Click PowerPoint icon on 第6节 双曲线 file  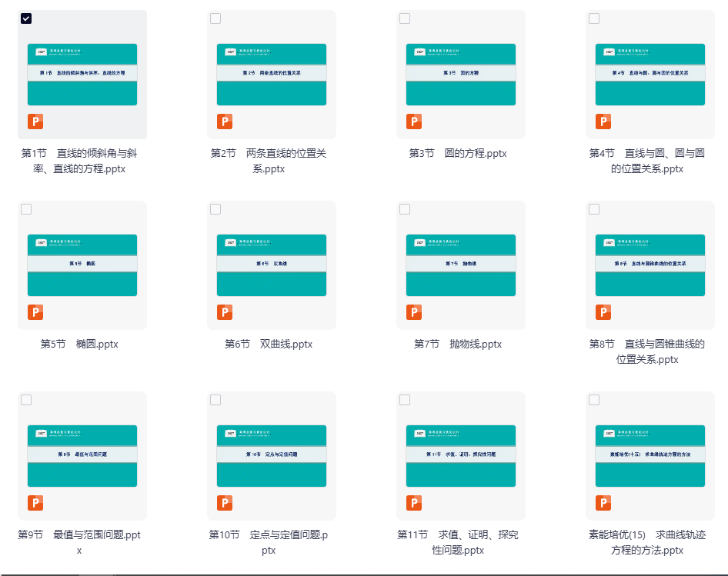pos(225,312)
